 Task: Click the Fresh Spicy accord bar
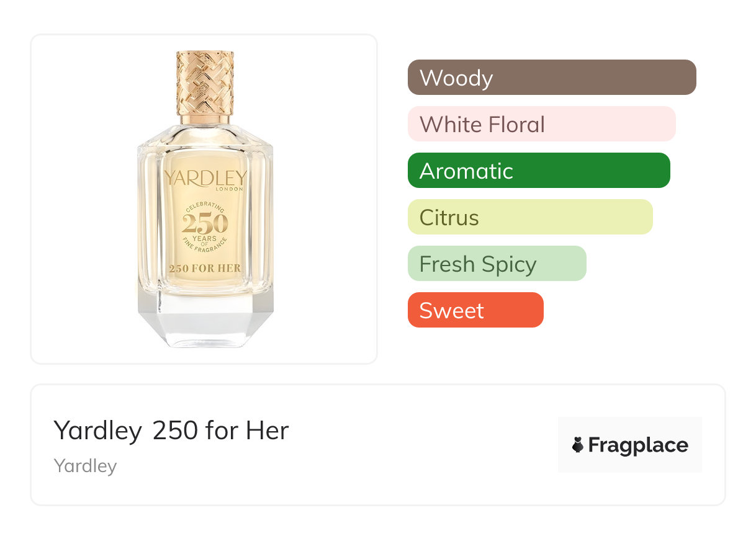[497, 264]
